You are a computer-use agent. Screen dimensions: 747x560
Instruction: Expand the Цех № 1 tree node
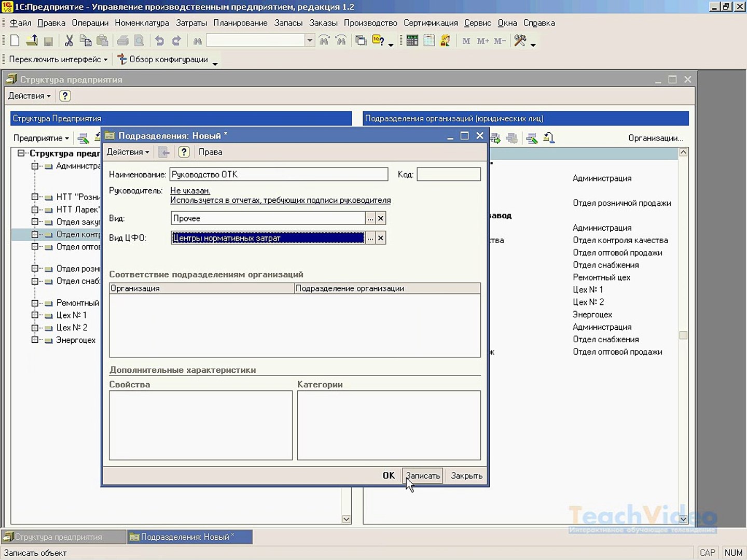pyautogui.click(x=35, y=315)
